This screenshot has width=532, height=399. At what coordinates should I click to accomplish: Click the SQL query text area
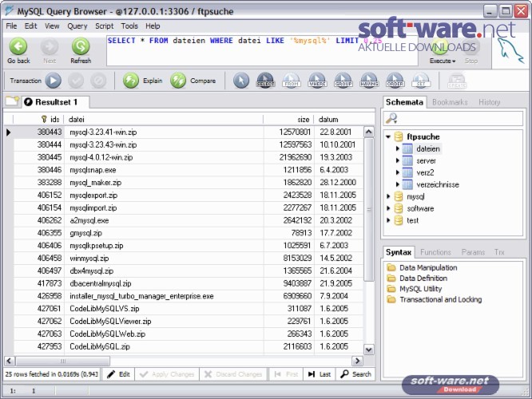[262, 51]
